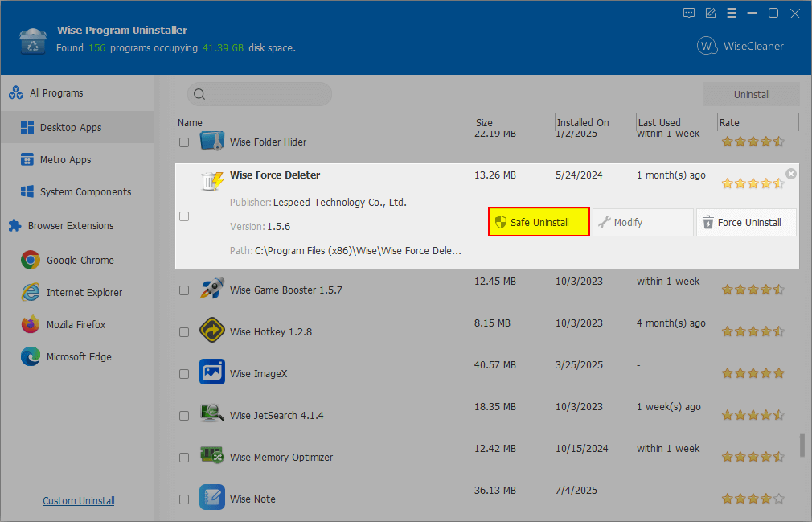Check the Wise Note checkbox
The height and width of the screenshot is (522, 812).
click(x=184, y=499)
